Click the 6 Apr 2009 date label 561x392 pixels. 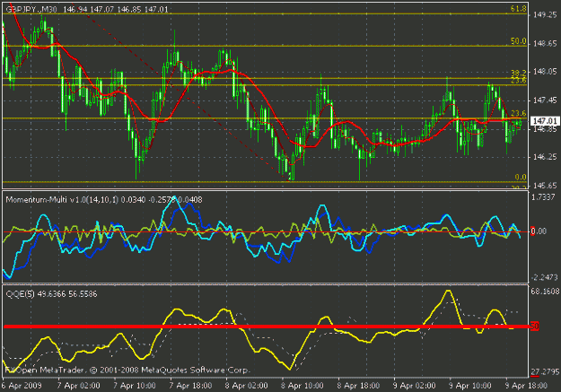tap(22, 386)
